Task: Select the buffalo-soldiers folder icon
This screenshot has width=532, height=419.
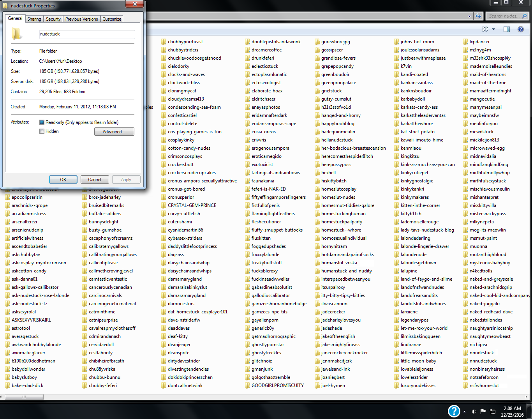Action: tap(85, 214)
